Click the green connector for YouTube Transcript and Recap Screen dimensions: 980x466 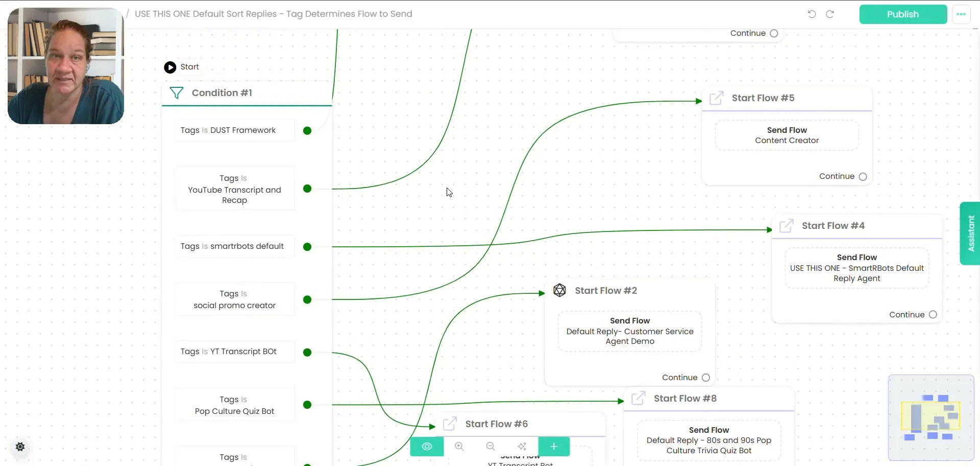coord(307,189)
